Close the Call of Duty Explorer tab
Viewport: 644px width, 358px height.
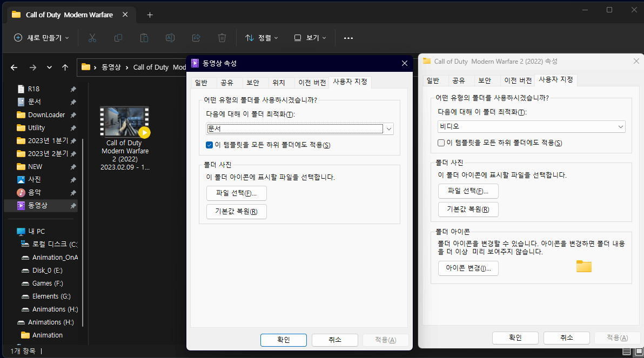coord(125,15)
